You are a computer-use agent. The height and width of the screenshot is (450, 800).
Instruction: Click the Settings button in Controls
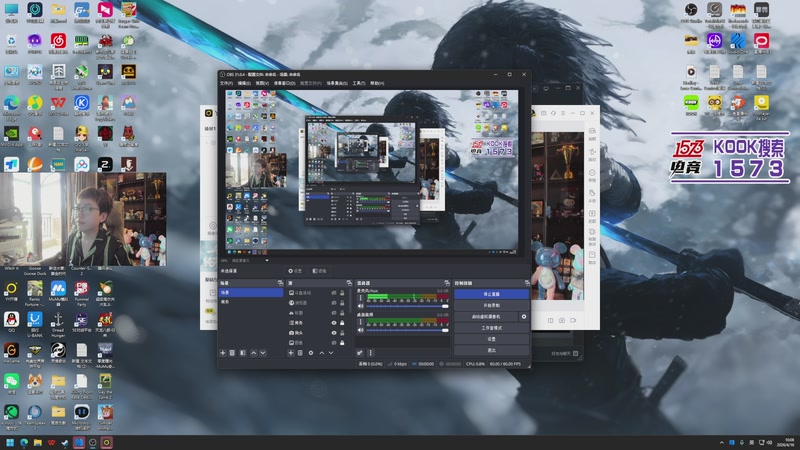point(491,339)
